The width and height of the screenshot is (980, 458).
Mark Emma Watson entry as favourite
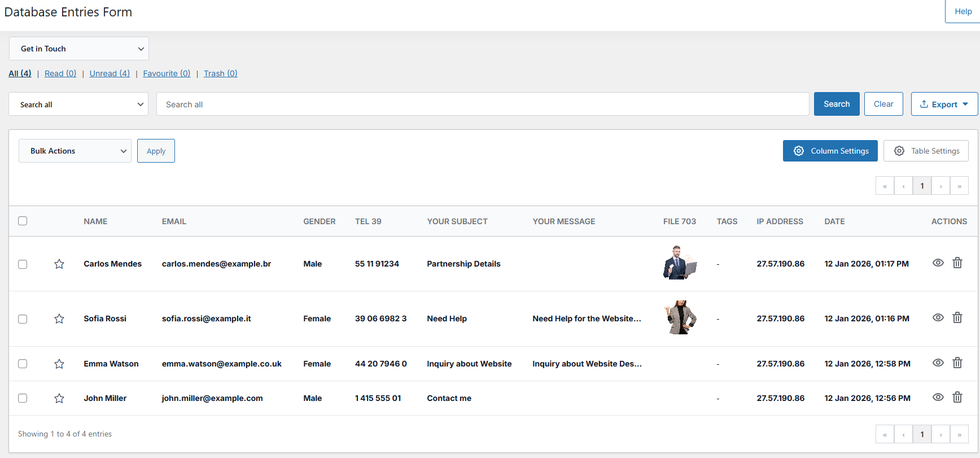[x=59, y=364]
